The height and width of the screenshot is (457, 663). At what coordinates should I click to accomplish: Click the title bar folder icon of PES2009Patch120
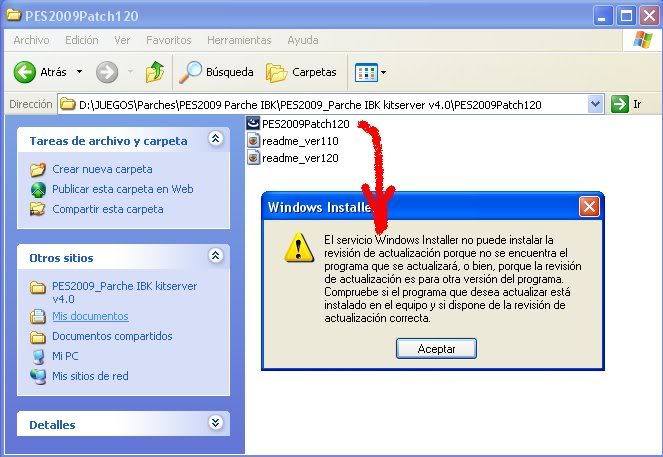click(14, 15)
